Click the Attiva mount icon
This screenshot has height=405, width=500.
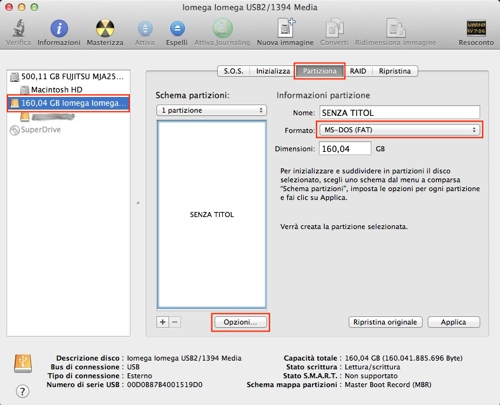pos(145,29)
